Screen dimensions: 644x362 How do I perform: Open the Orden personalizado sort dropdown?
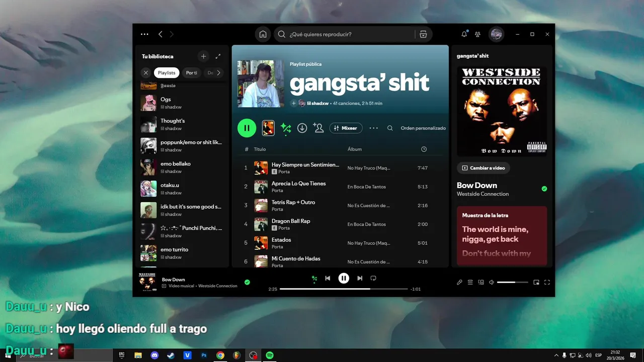[423, 128]
